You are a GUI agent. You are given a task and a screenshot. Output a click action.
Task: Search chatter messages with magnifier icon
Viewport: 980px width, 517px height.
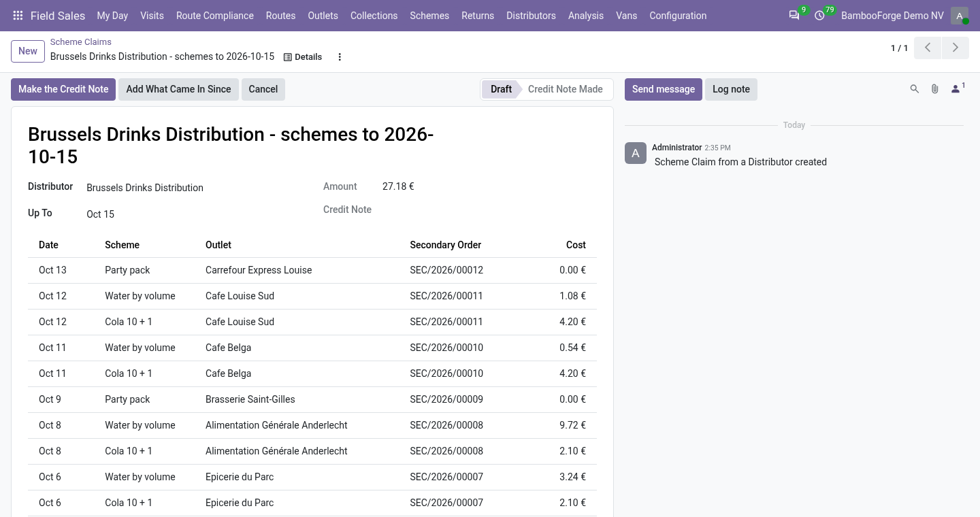915,89
